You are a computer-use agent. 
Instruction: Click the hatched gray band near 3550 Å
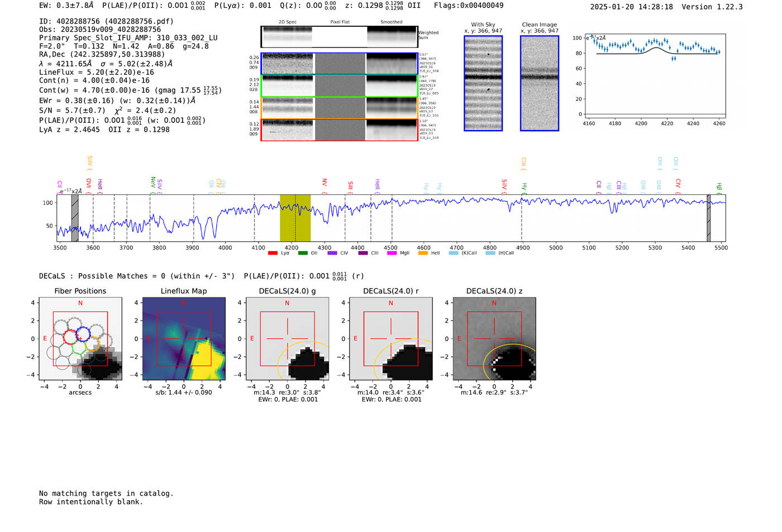point(75,218)
